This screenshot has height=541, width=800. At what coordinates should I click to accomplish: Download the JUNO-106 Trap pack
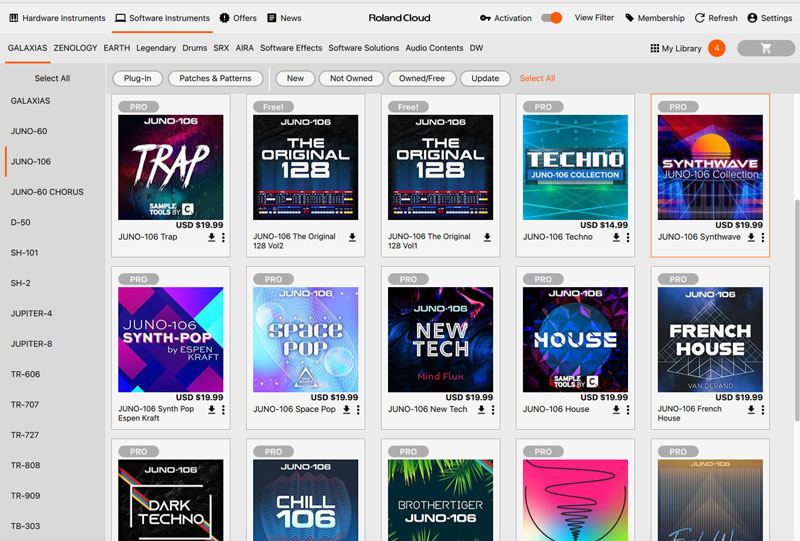tap(212, 238)
